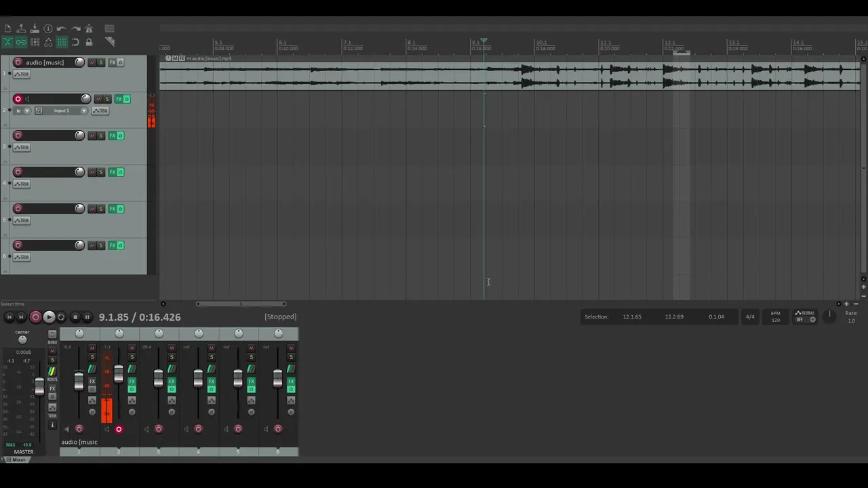Solo track 4 in track panel

pos(100,172)
